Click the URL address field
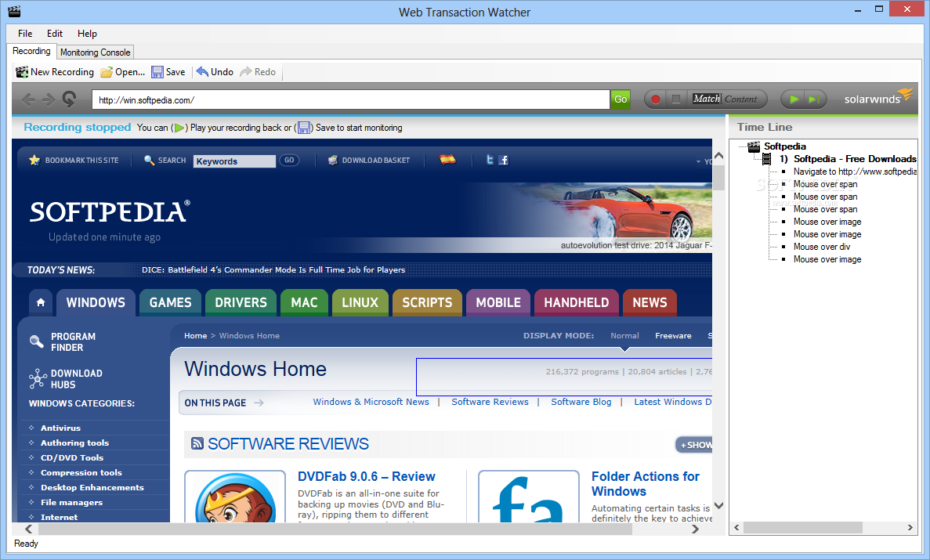This screenshot has height=560, width=930. click(x=350, y=99)
